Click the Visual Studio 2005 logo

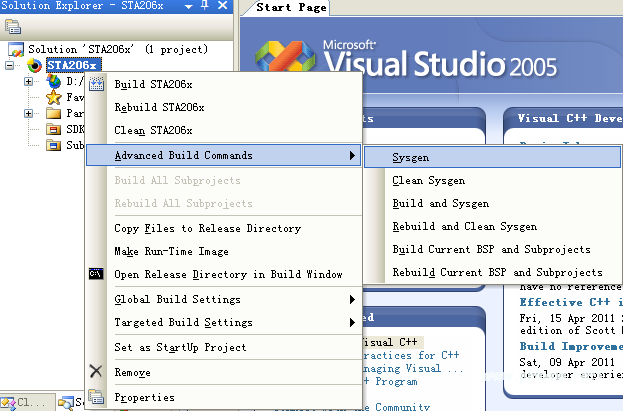click(x=405, y=59)
